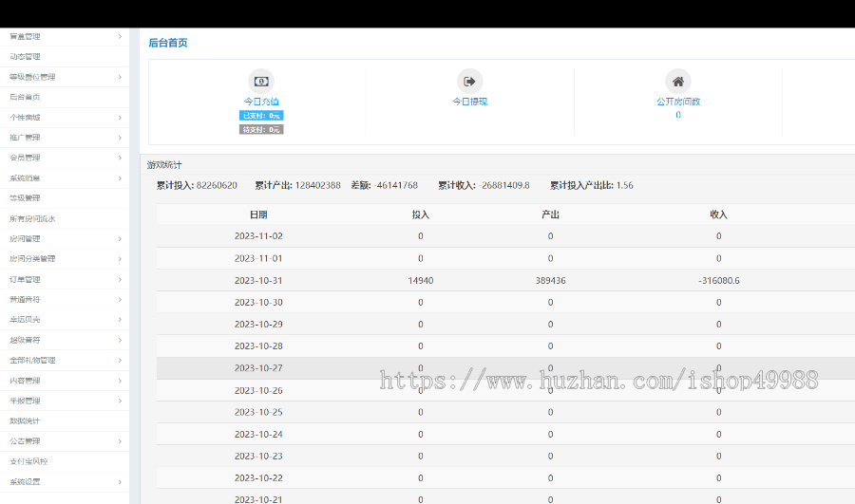Click the 产出 column header
The image size is (855, 504).
coord(550,215)
